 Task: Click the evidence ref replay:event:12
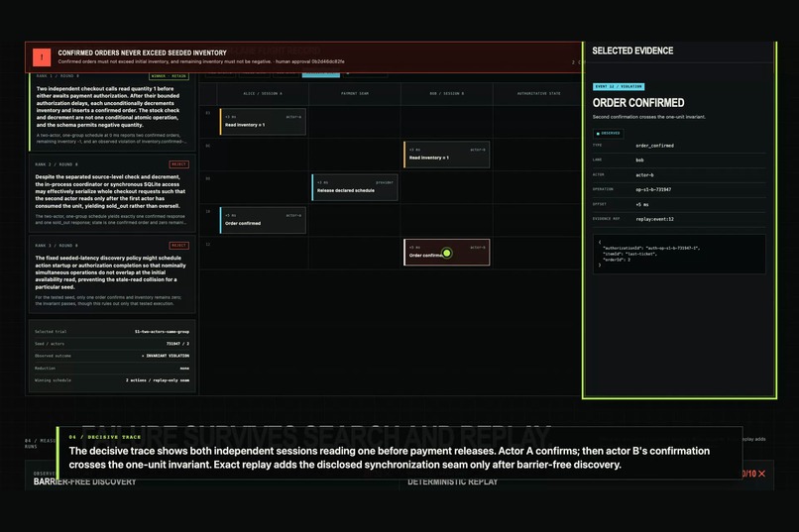click(654, 219)
